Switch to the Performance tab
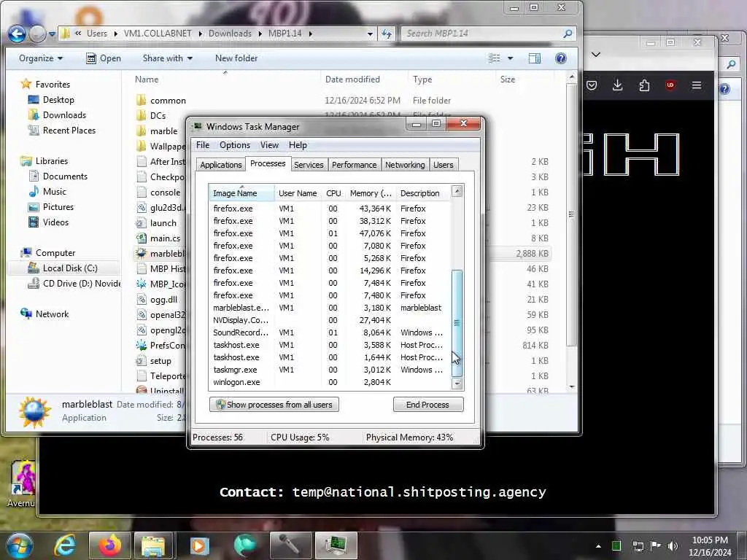 pyautogui.click(x=354, y=165)
